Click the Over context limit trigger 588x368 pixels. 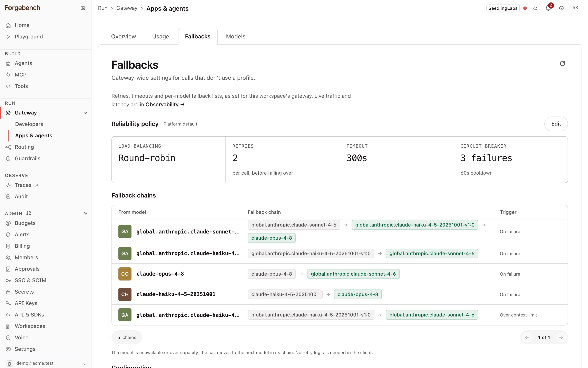[518, 315]
